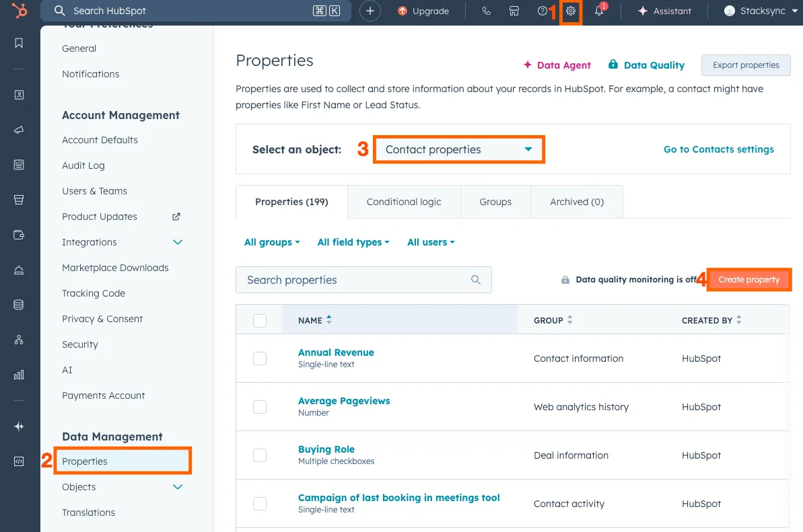
Task: Open the Annual Revenue property
Action: coord(336,352)
